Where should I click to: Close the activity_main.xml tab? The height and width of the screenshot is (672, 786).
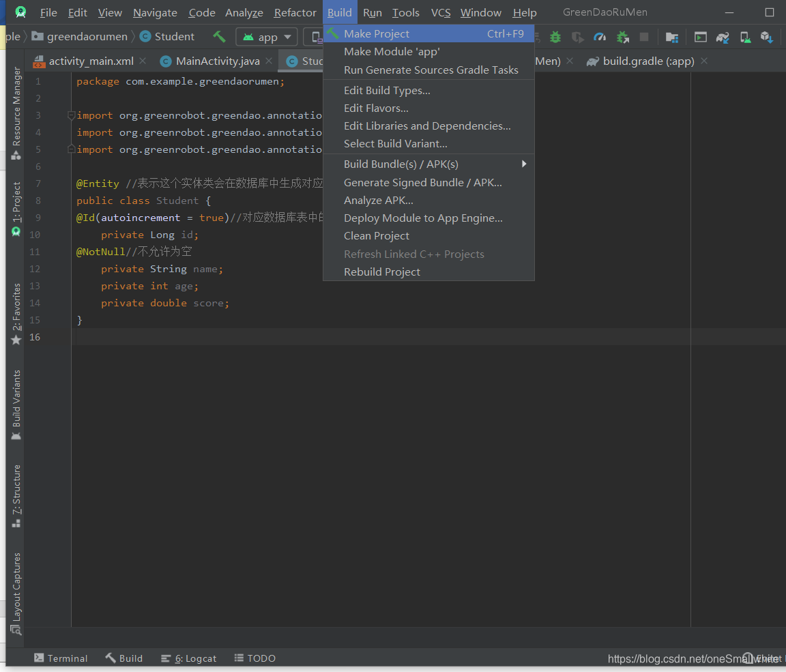tap(143, 61)
